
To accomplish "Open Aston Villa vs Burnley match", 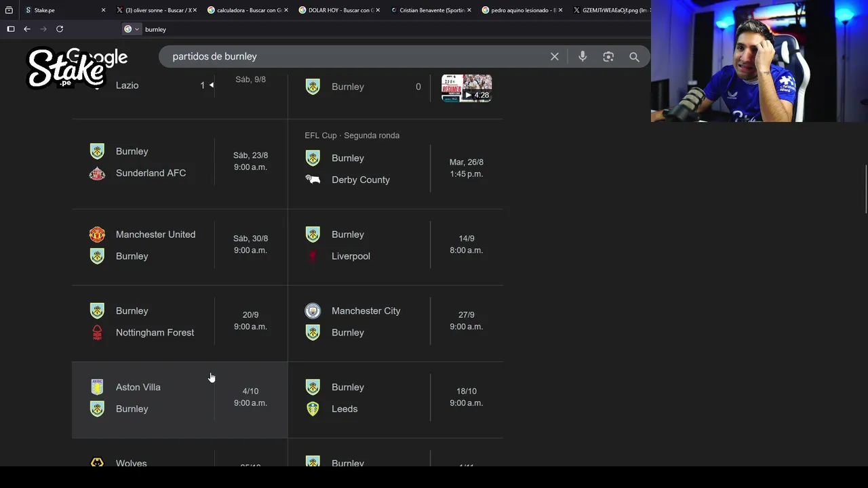I will pyautogui.click(x=180, y=399).
